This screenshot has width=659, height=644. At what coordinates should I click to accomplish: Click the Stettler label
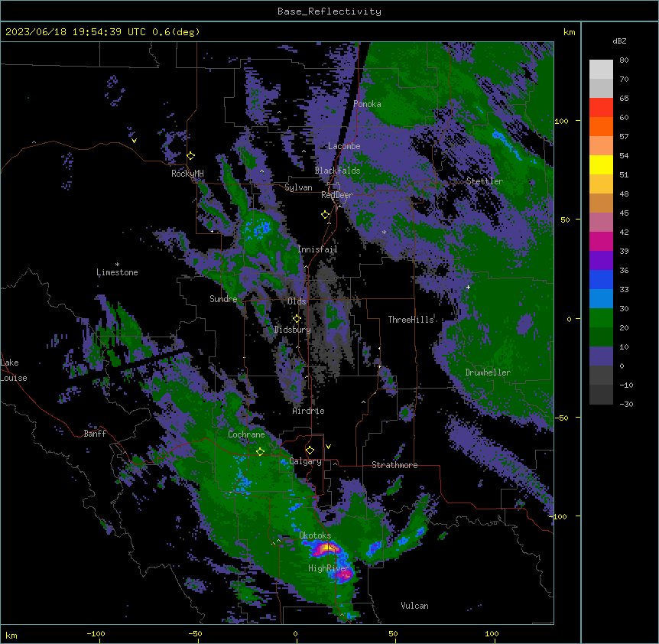[x=485, y=181]
